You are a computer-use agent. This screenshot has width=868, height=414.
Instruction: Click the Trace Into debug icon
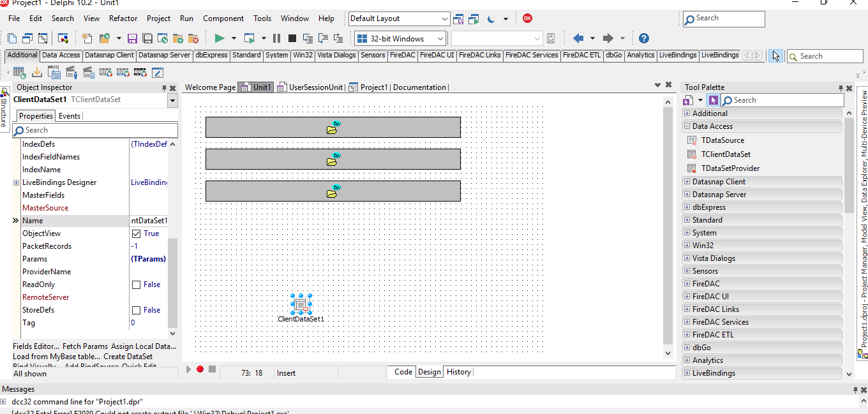[308, 38]
